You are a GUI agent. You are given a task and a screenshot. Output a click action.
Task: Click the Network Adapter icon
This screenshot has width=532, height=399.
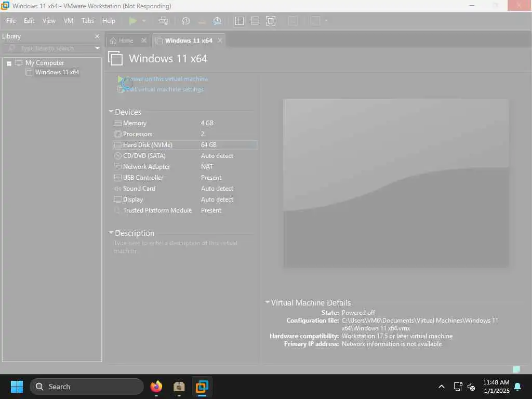point(118,166)
